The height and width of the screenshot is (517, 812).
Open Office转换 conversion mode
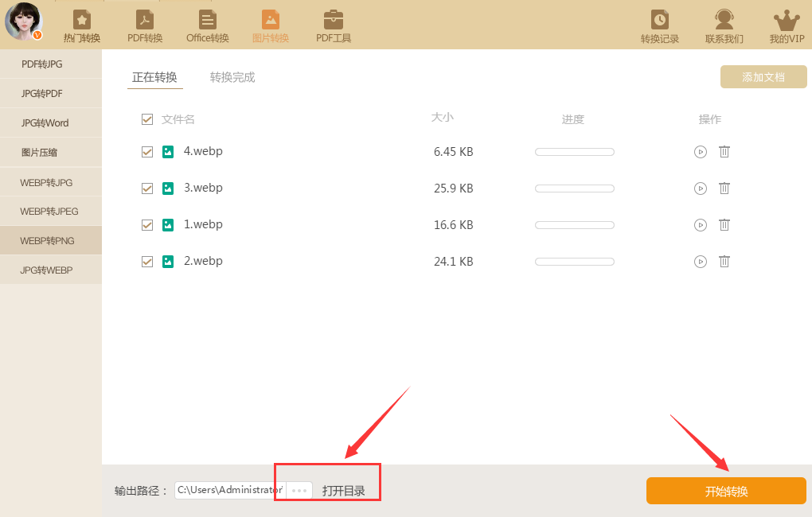(x=206, y=25)
